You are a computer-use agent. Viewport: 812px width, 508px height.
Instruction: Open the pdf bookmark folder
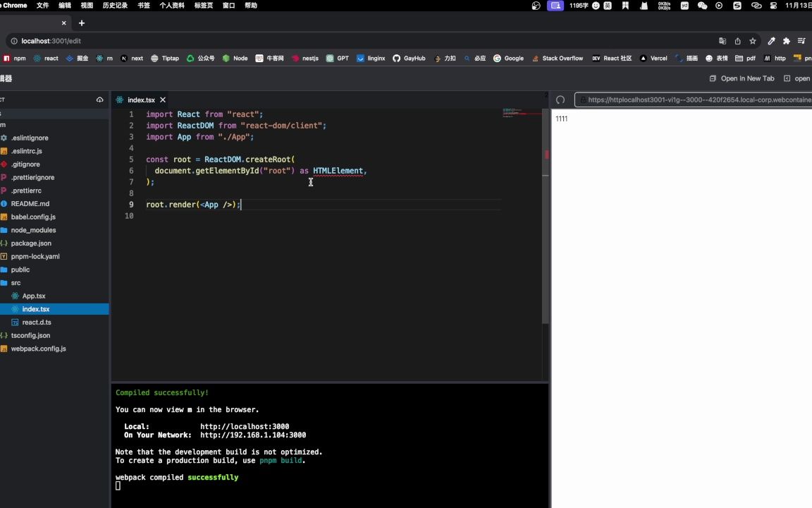(746, 58)
